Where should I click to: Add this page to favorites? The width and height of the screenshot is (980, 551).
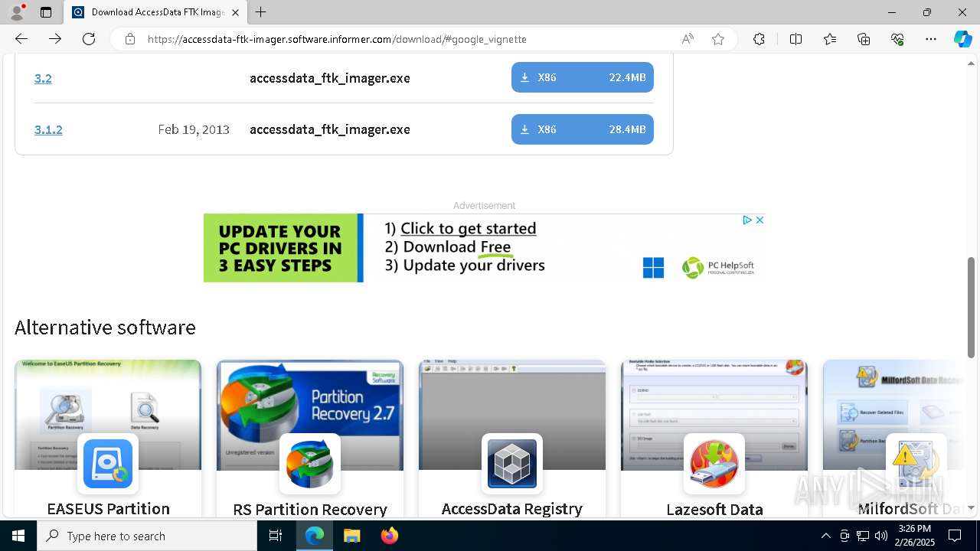click(x=718, y=39)
